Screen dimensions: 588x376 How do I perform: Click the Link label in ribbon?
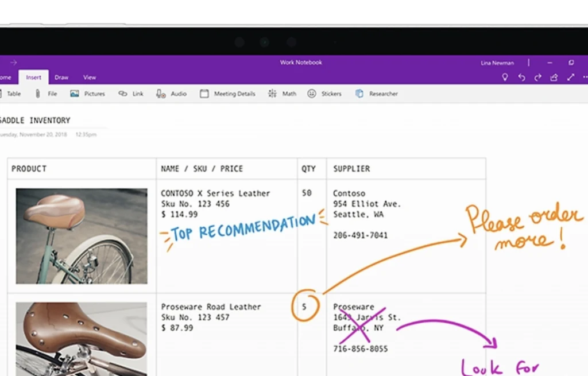[138, 94]
